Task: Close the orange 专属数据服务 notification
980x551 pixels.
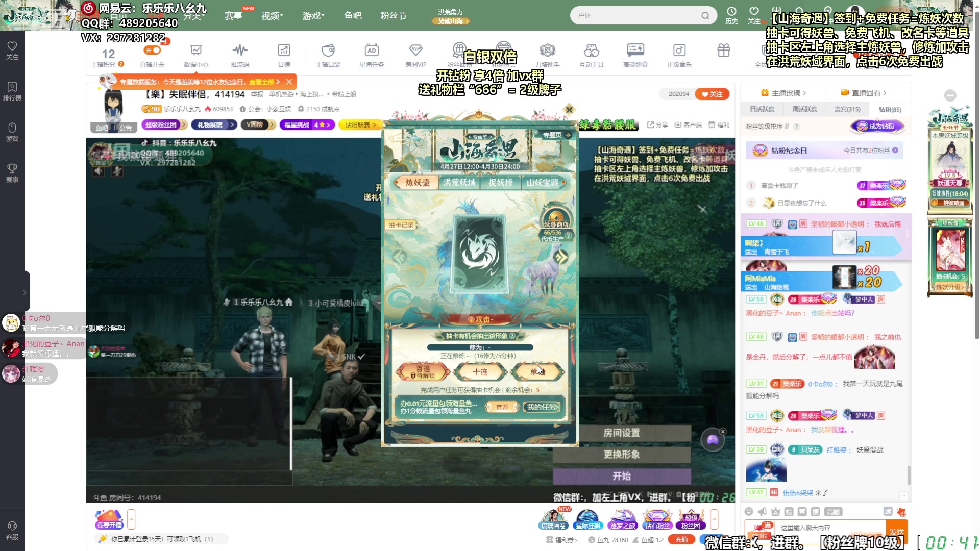Action: point(289,82)
